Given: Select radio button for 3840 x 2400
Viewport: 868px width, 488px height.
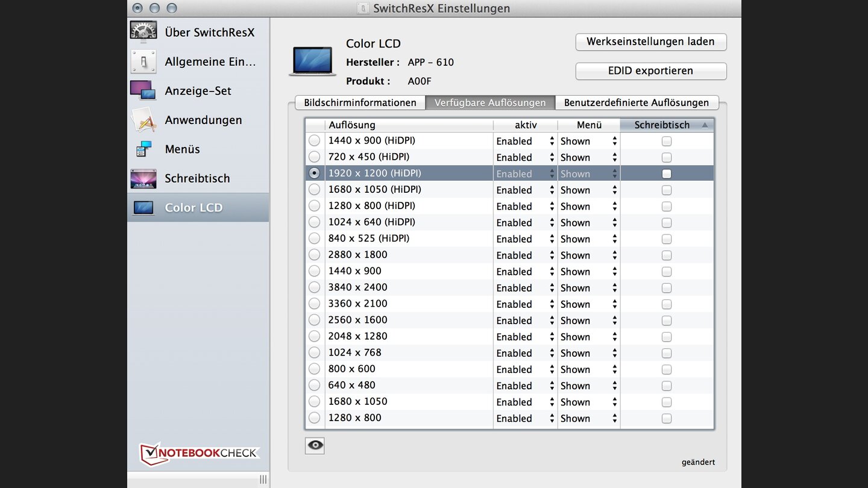Looking at the screenshot, I should click(314, 287).
